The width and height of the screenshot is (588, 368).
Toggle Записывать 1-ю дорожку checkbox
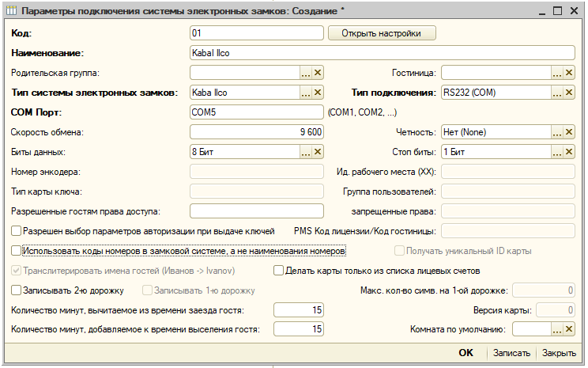pyautogui.click(x=147, y=290)
